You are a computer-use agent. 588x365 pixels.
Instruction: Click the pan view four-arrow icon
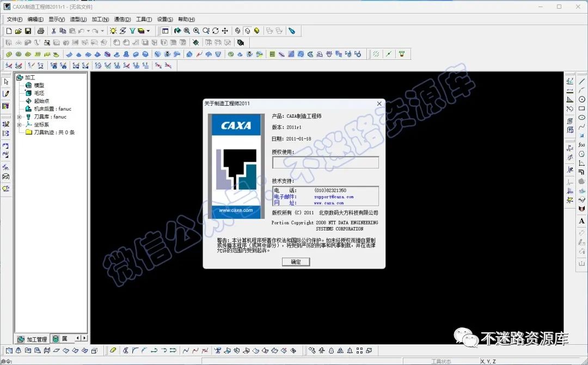(225, 31)
